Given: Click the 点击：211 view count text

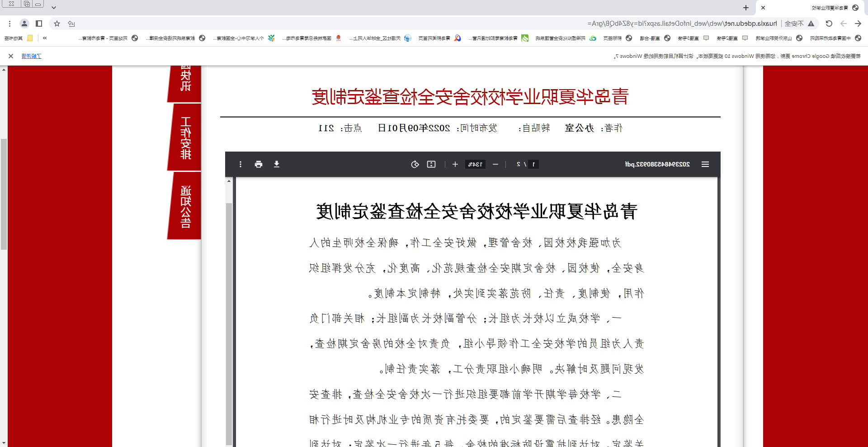Looking at the screenshot, I should [340, 128].
